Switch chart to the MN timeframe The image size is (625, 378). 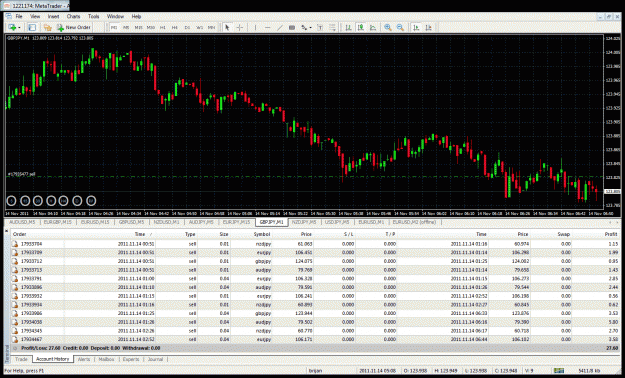click(x=211, y=28)
